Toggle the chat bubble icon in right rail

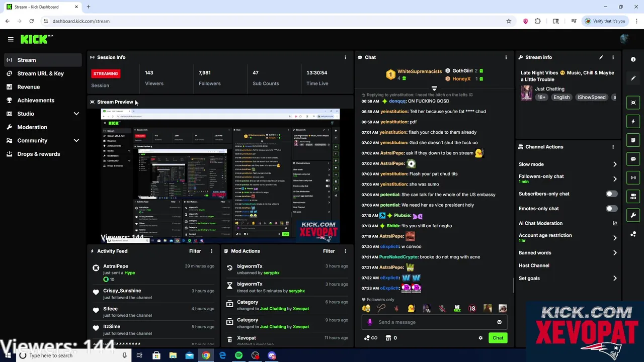tap(633, 159)
